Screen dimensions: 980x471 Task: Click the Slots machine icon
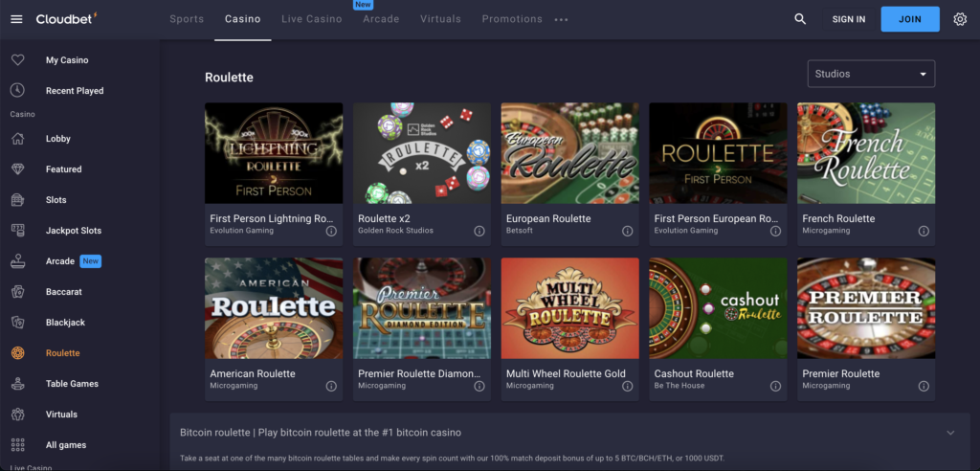pos(17,200)
